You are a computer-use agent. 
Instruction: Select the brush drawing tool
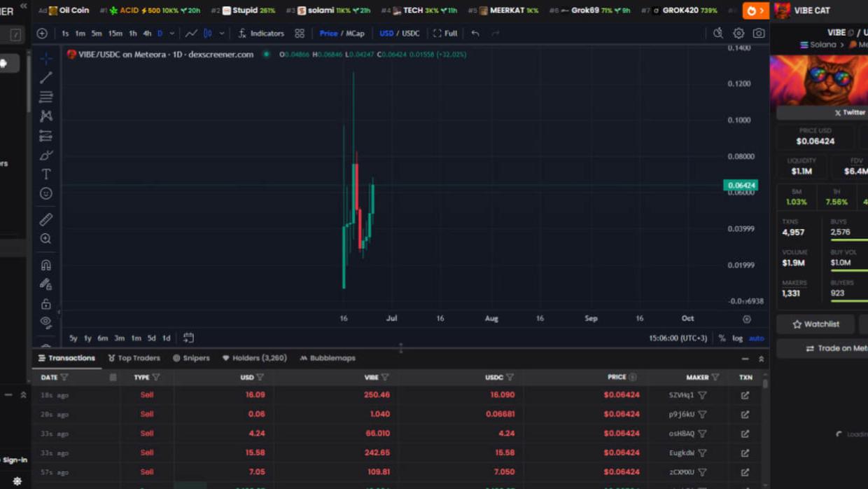pos(46,155)
